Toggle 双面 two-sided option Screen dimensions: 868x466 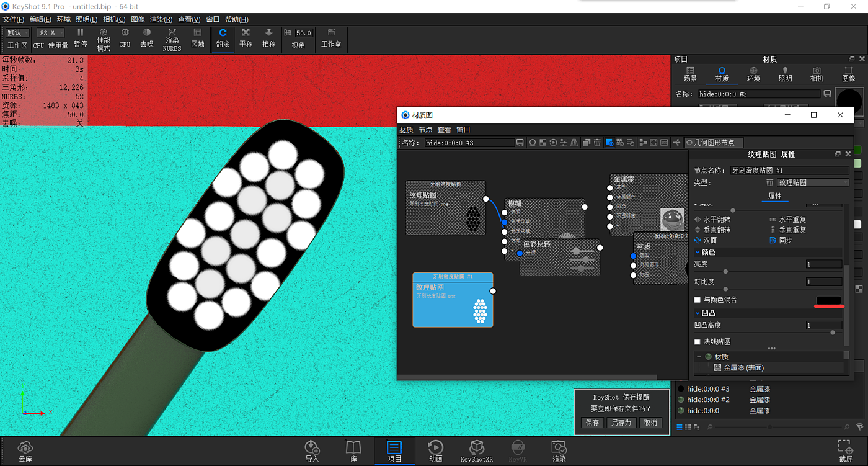[706, 240]
